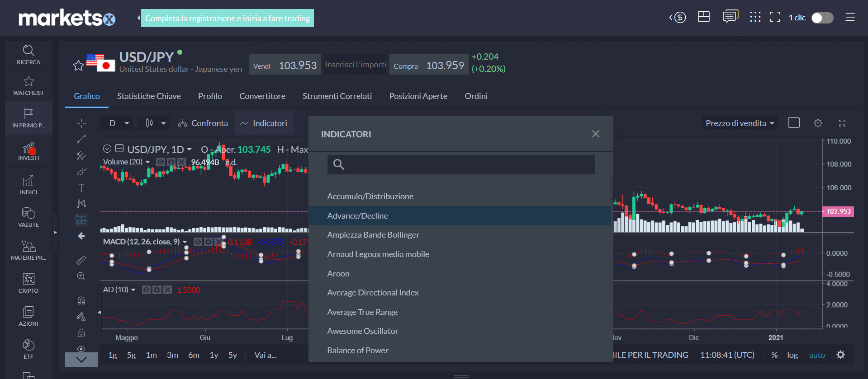Click the back arrow in drawing toolbar
Viewport: 868px width, 379px height.
click(81, 236)
